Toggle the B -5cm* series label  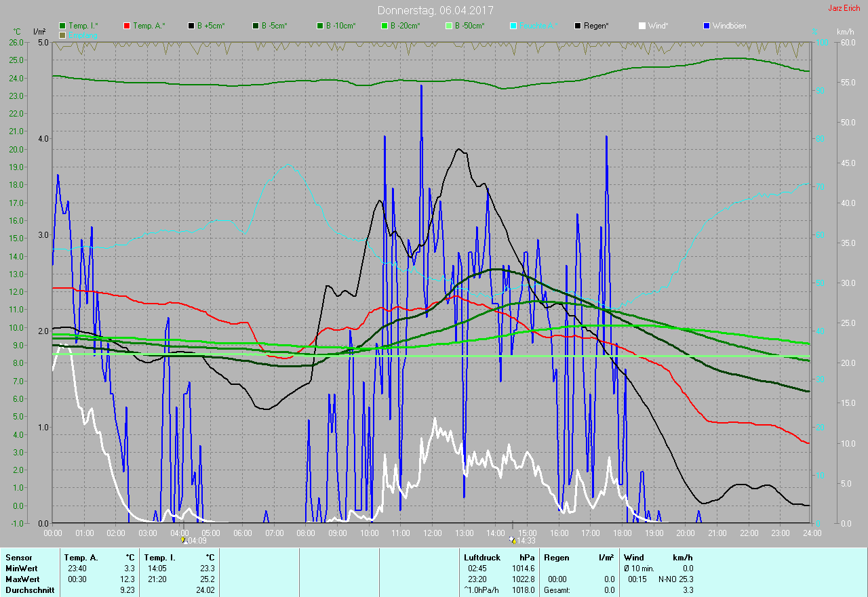point(274,26)
